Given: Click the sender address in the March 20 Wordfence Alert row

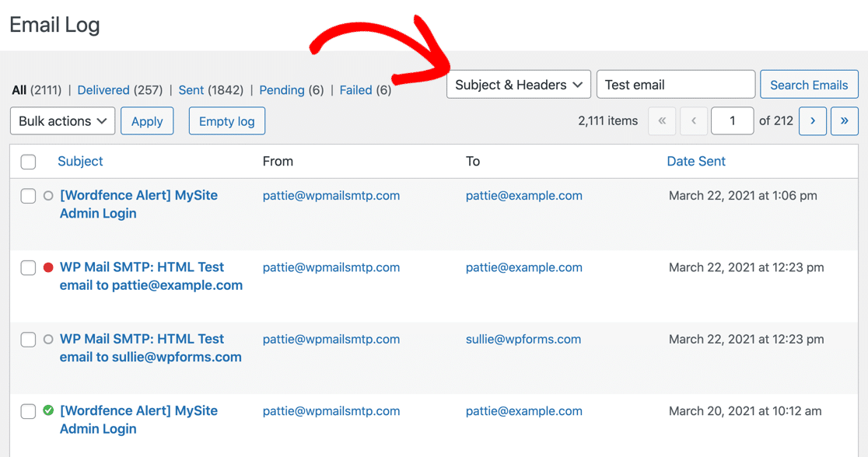Looking at the screenshot, I should pyautogui.click(x=331, y=411).
